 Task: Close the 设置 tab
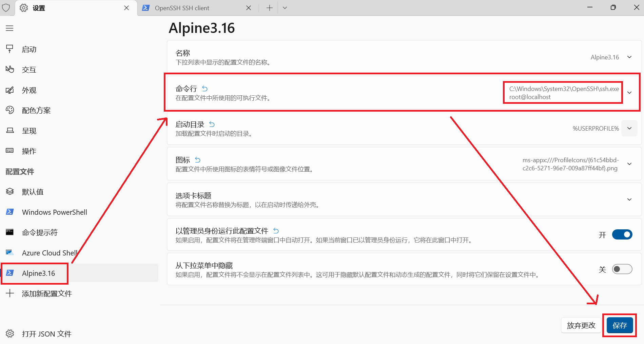(x=126, y=8)
